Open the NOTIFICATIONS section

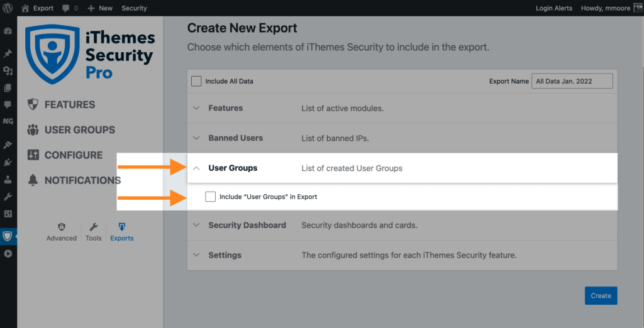click(74, 180)
